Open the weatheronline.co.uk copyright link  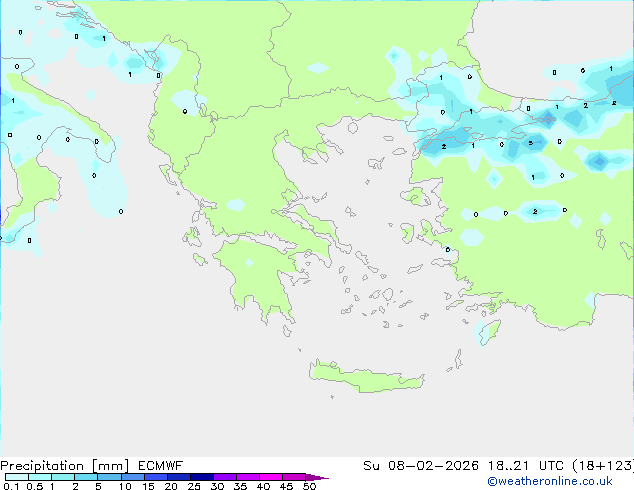[550, 481]
